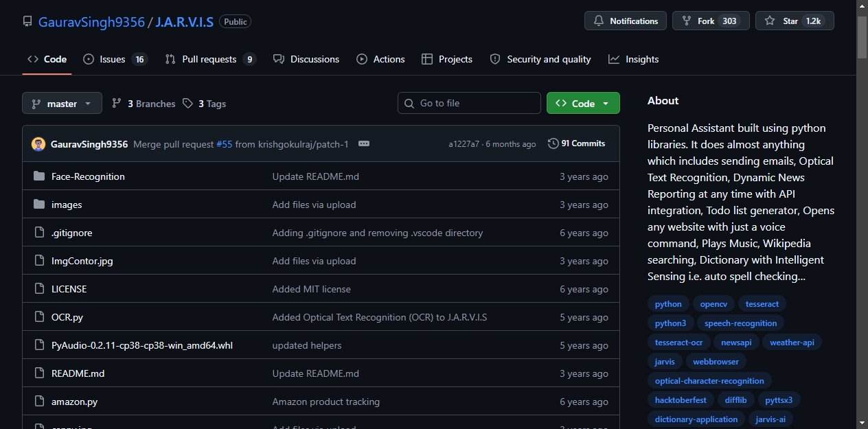Click the .gitignore file icon
This screenshot has height=429, width=868.
click(39, 233)
